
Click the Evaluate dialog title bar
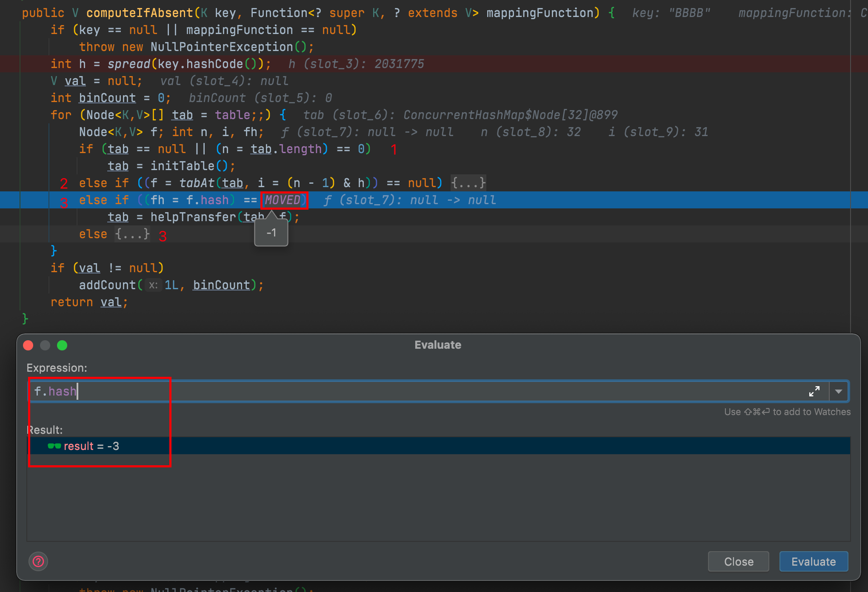[x=437, y=345]
